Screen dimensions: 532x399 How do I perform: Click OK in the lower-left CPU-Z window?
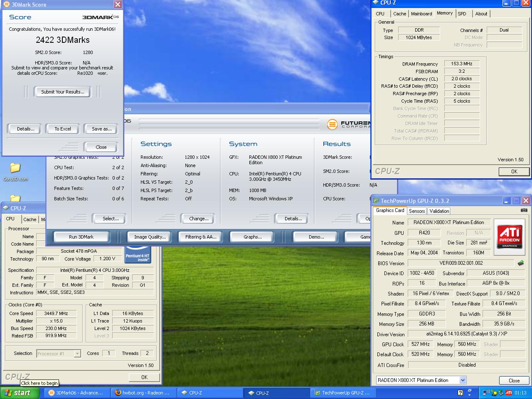click(144, 377)
